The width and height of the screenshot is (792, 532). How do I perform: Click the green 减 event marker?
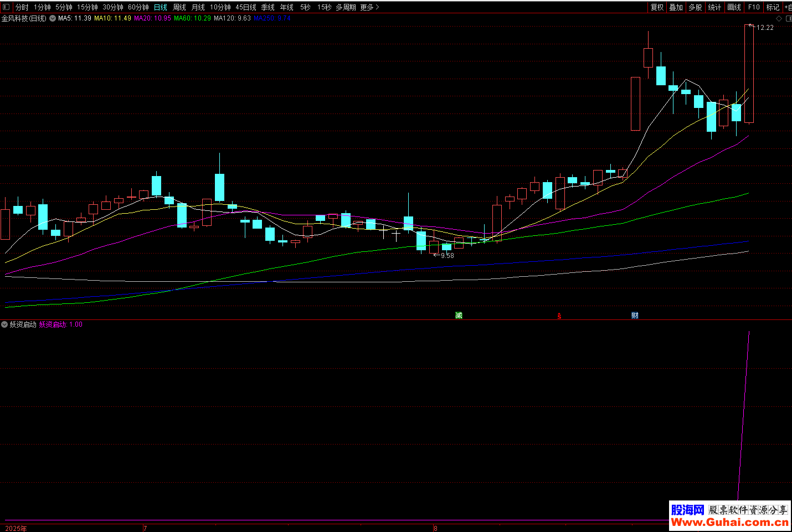[459, 316]
